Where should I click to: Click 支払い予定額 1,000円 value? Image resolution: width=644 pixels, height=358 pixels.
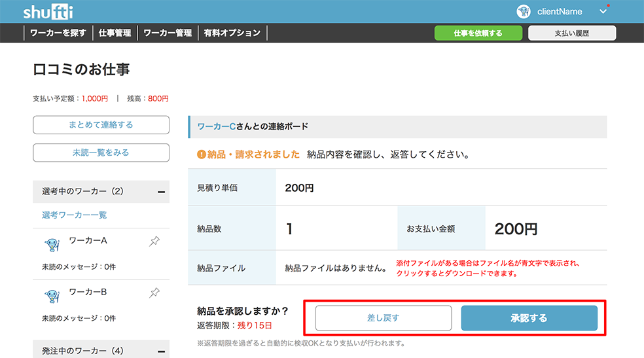click(95, 99)
